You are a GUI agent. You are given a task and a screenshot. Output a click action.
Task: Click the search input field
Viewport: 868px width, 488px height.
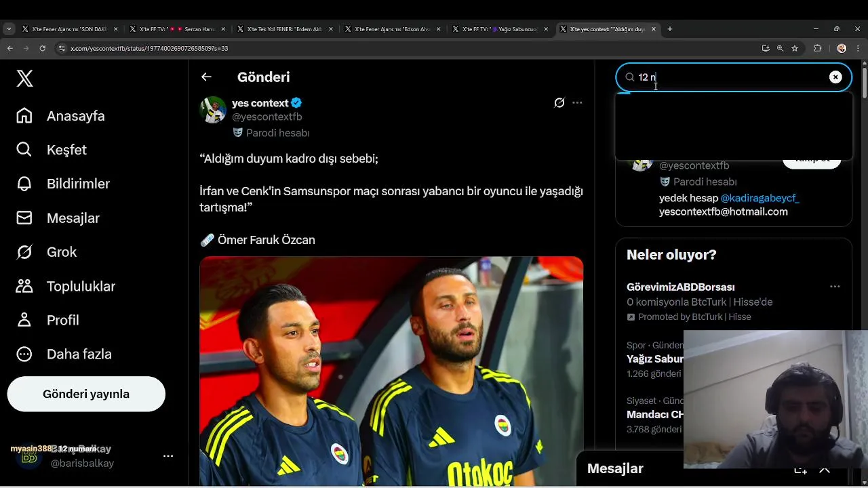pos(729,77)
